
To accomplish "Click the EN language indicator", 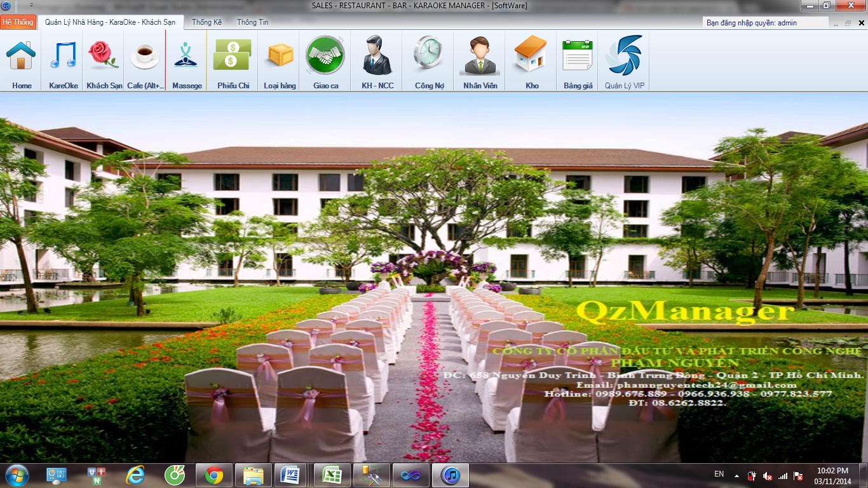I will pyautogui.click(x=719, y=474).
